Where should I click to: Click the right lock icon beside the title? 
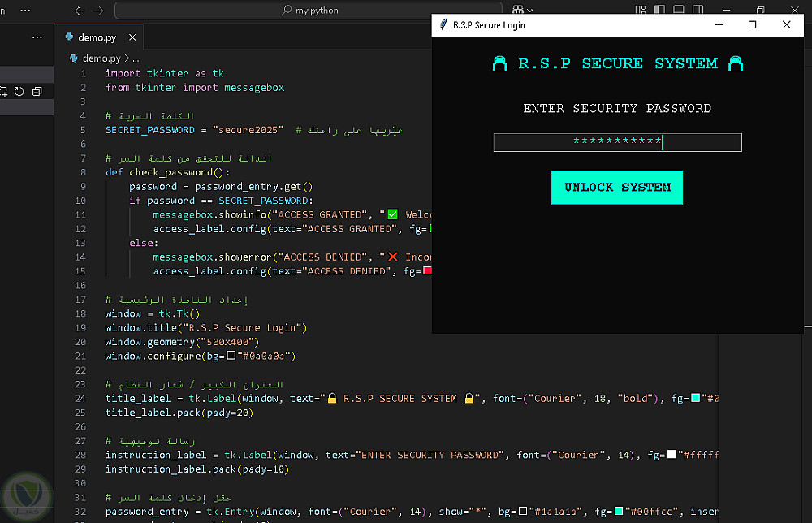tap(736, 63)
